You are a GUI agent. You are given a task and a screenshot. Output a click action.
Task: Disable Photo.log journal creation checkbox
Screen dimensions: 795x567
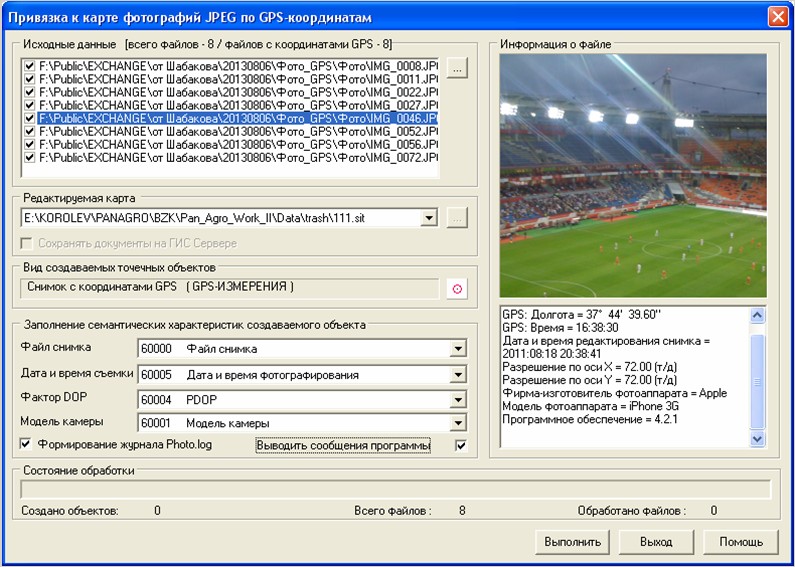coord(26,444)
